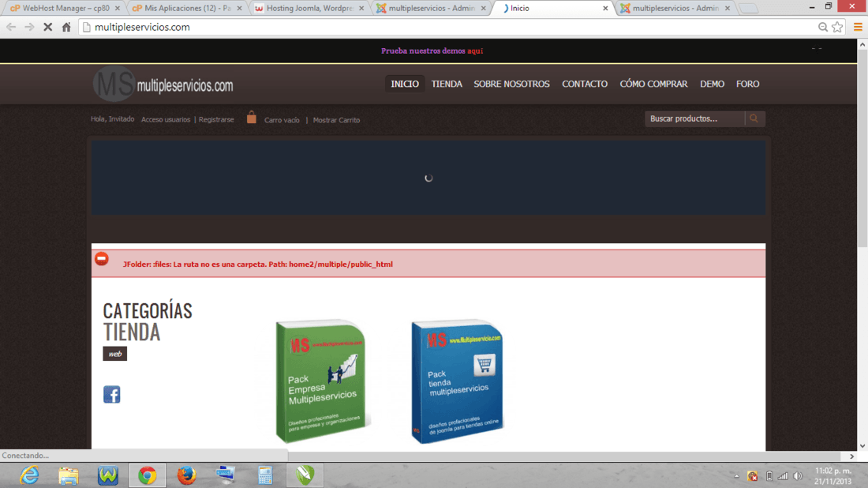
Task: Click the network signal icon in system tray
Action: pyautogui.click(x=783, y=476)
